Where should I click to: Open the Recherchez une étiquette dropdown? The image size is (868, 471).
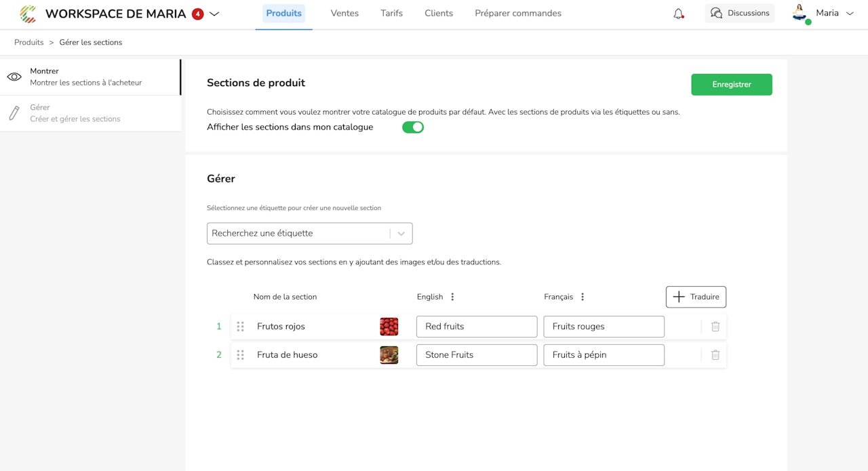309,233
